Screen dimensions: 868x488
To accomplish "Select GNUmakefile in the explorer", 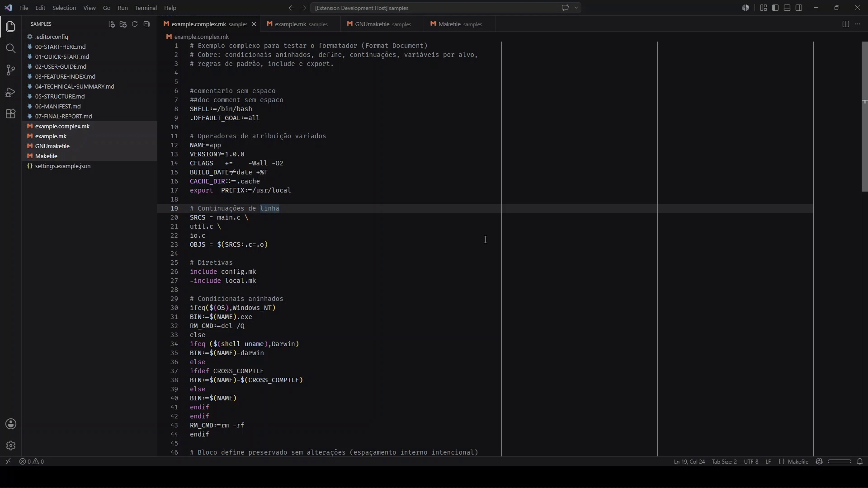I will click(89, 146).
